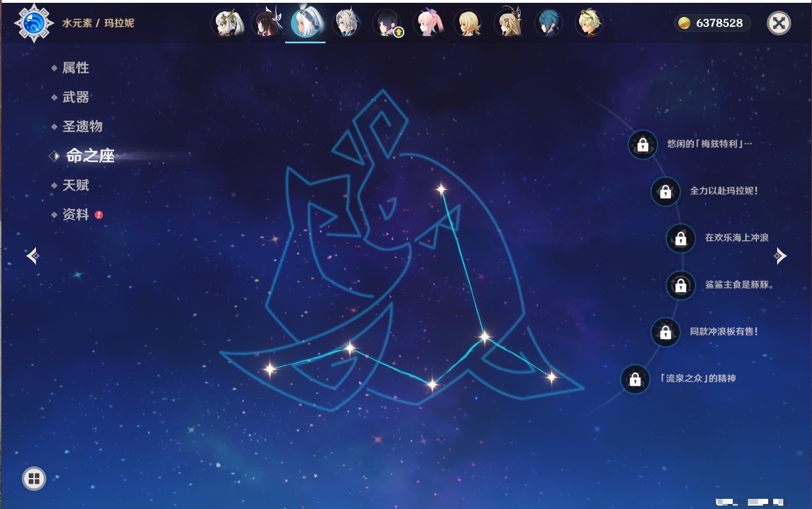Click the Mora balance 6378528
812x509 pixels.
(712, 23)
